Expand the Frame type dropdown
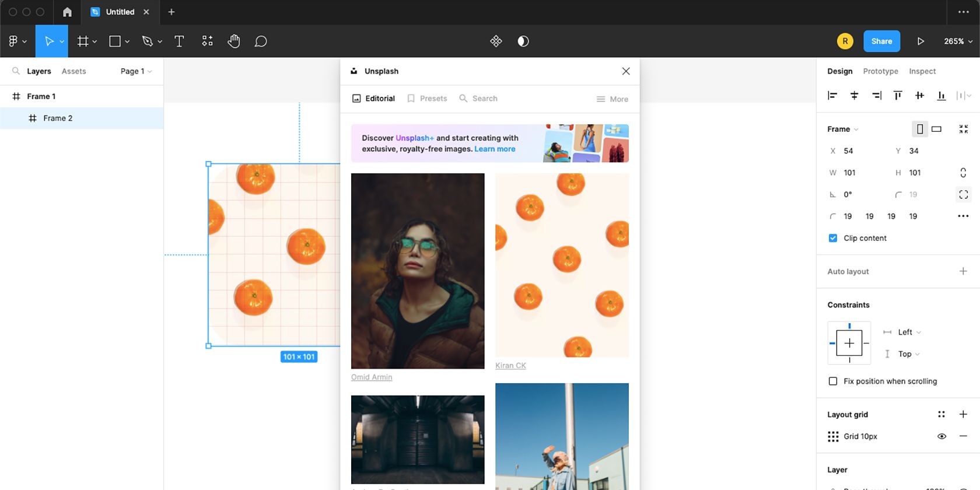 coord(842,129)
